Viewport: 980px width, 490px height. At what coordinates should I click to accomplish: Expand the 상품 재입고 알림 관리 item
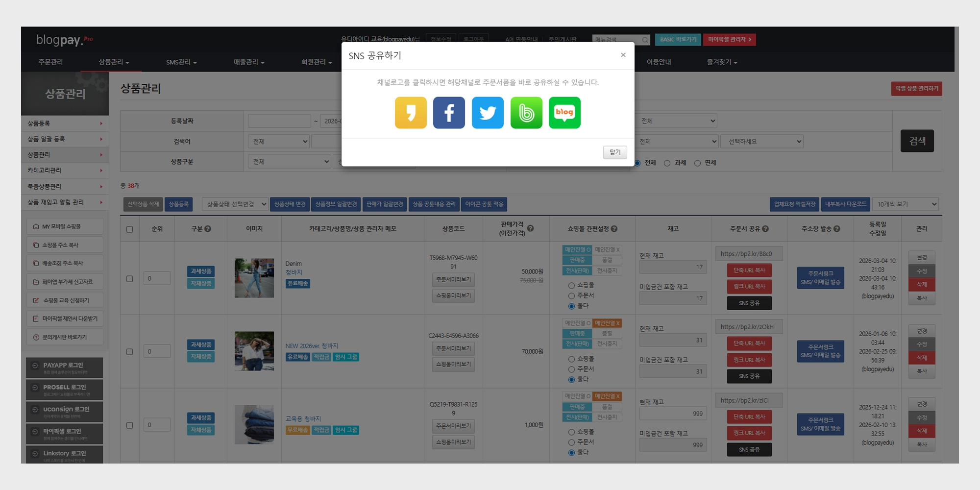pos(65,202)
